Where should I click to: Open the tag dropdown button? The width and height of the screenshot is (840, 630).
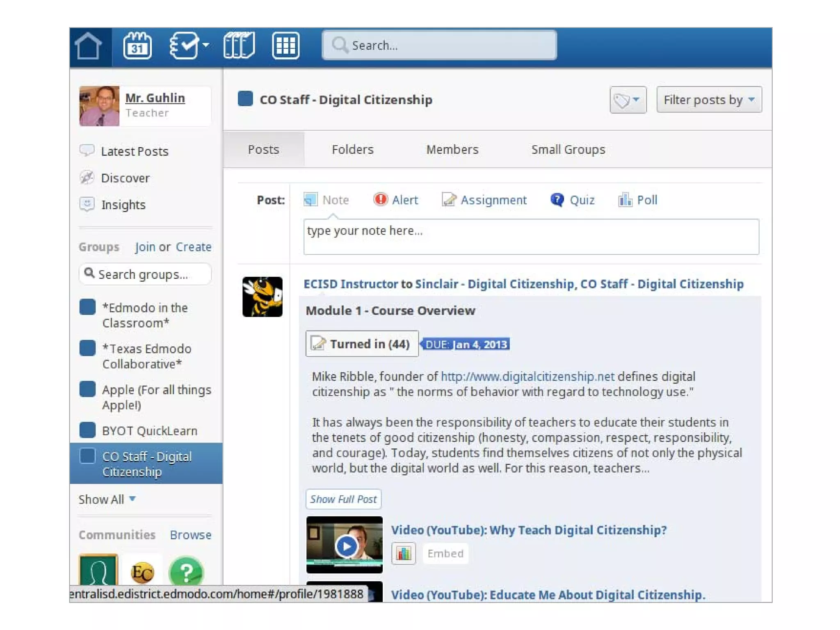(628, 100)
